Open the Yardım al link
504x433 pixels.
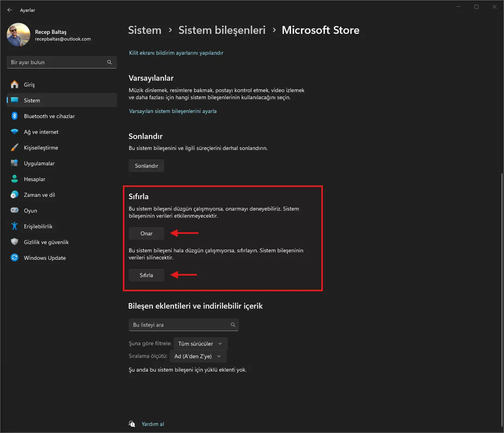click(153, 424)
